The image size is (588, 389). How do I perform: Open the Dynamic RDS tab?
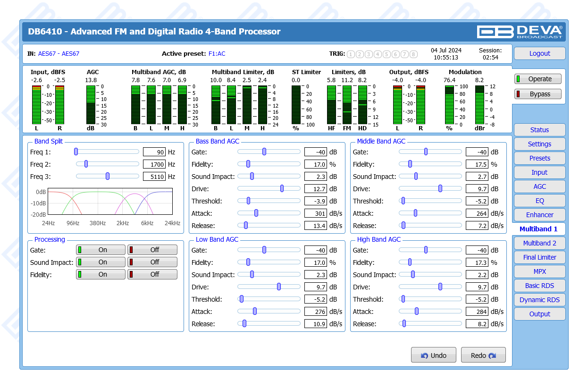pos(539,300)
